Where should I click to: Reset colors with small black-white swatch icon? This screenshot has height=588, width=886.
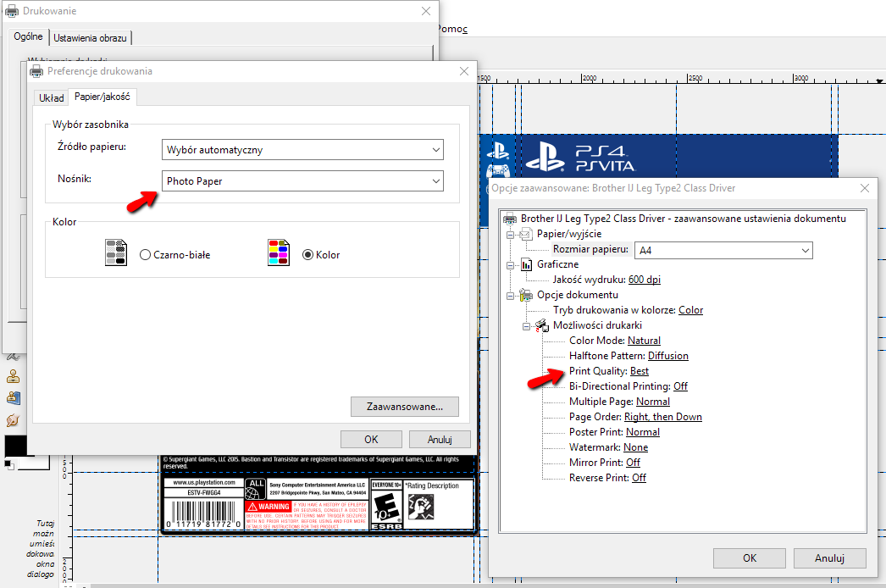tap(8, 464)
